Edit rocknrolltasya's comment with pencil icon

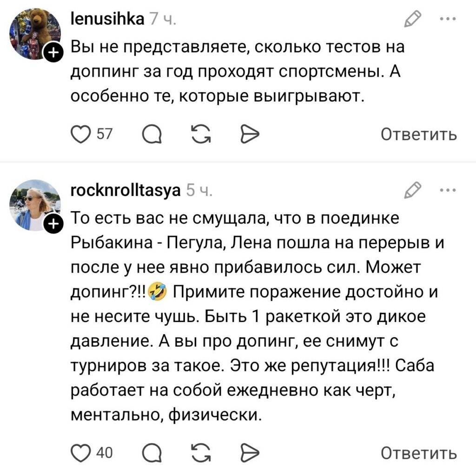pyautogui.click(x=412, y=190)
